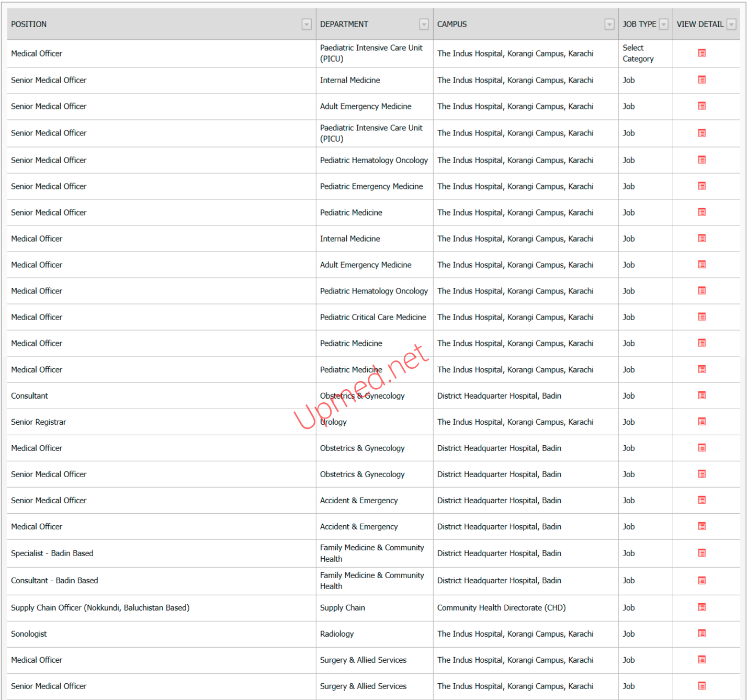This screenshot has width=747, height=700.
Task: Click the CAMPUS column header label
Action: pyautogui.click(x=452, y=25)
